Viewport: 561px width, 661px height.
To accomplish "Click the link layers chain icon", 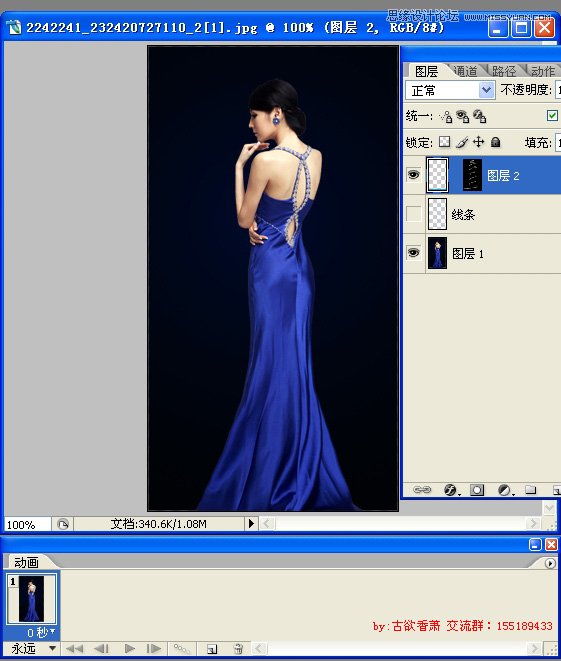I will pyautogui.click(x=422, y=489).
